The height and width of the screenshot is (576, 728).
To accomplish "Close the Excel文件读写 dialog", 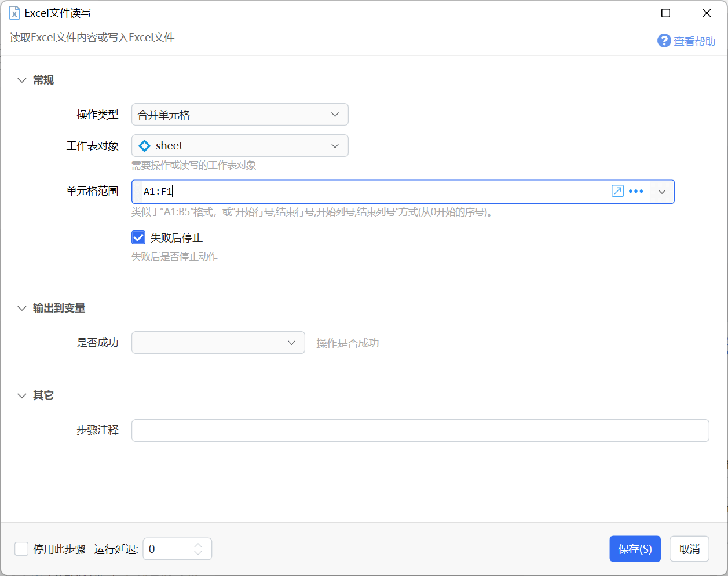I will pos(707,13).
